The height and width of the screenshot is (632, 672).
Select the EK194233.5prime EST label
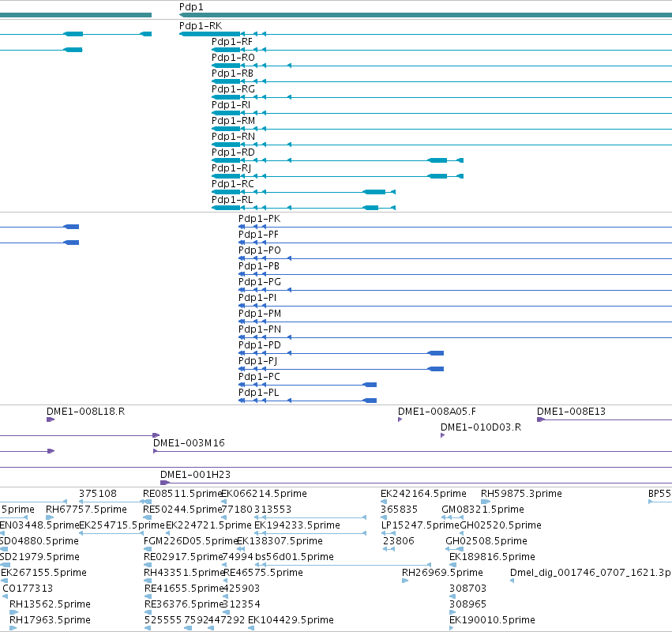coord(297,525)
